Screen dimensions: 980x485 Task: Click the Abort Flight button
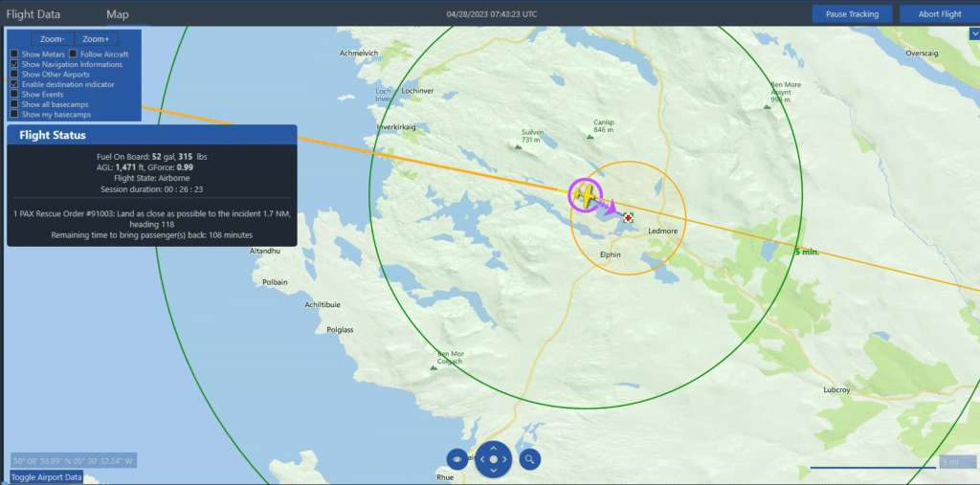click(x=939, y=14)
